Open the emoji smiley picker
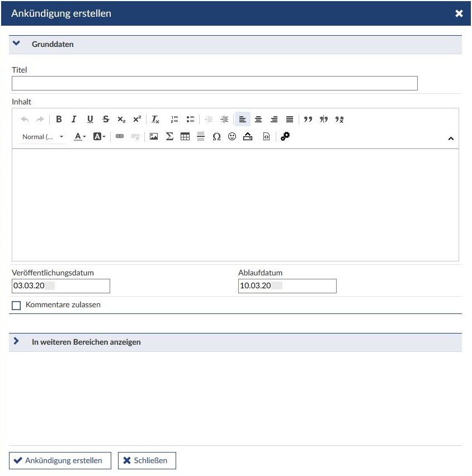 (232, 136)
